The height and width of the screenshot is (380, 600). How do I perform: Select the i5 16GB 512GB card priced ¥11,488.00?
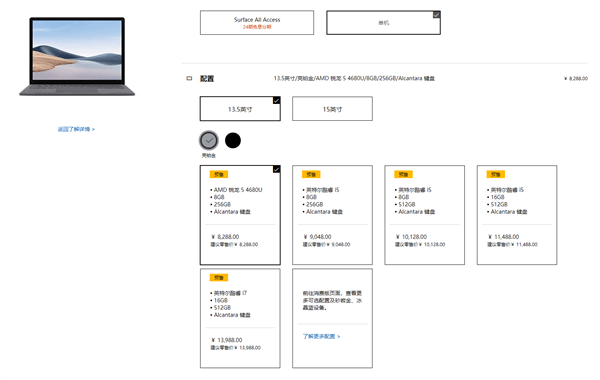(x=517, y=215)
